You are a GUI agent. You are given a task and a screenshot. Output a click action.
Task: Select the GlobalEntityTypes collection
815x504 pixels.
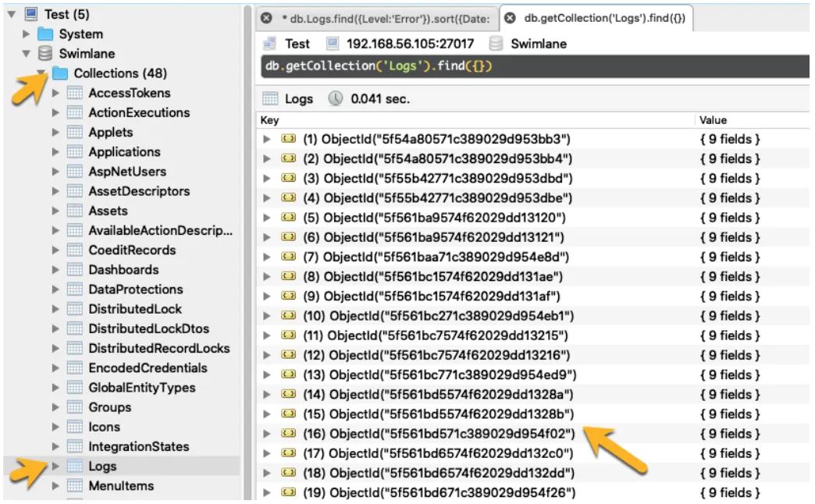tap(142, 388)
